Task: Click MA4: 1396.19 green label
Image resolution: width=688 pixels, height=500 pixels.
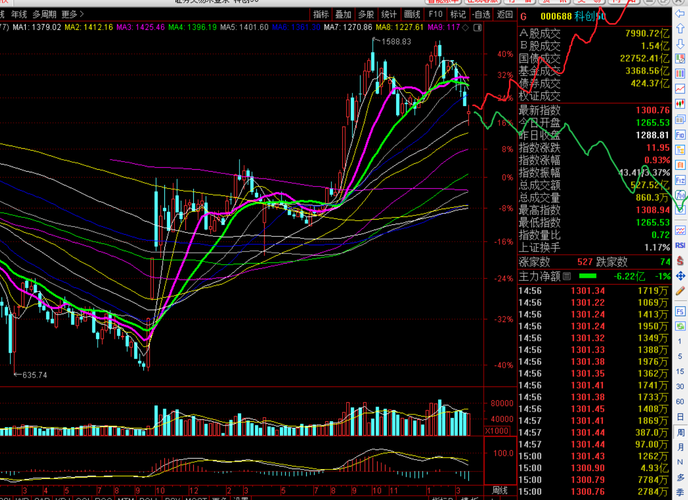Action: 193,27
